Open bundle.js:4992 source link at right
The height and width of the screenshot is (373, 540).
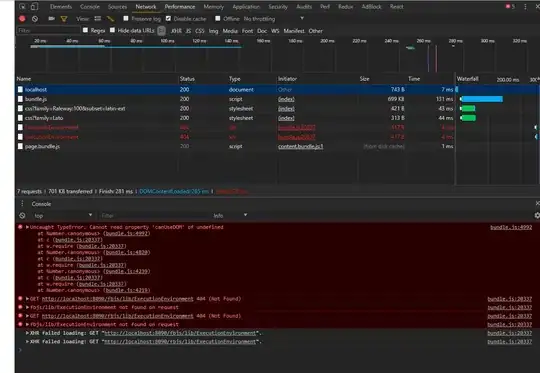[x=511, y=227]
